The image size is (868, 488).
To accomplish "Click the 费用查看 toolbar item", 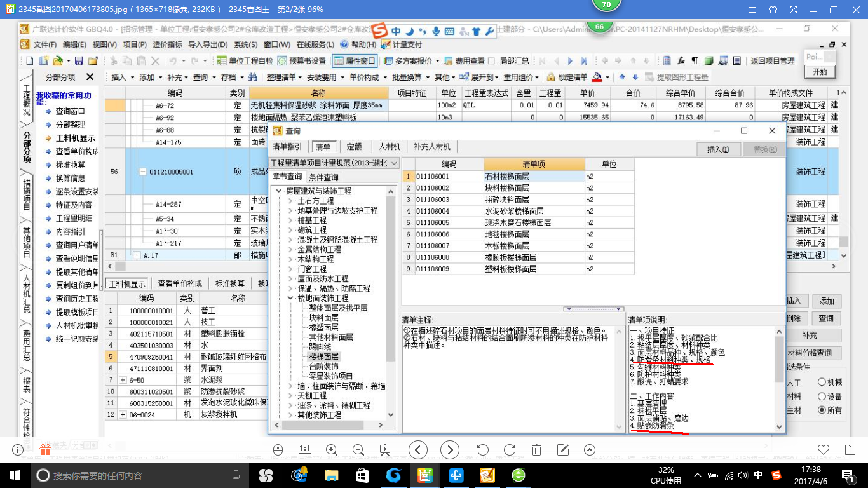I will point(465,61).
